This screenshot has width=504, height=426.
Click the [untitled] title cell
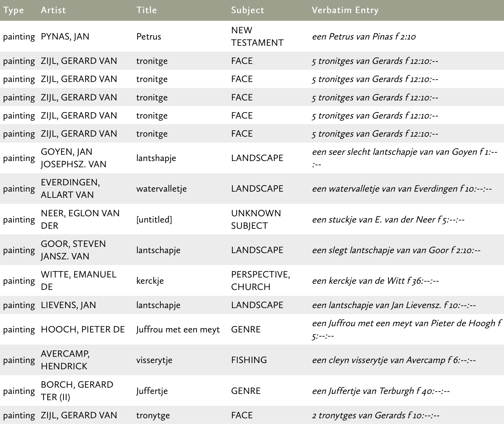point(154,220)
